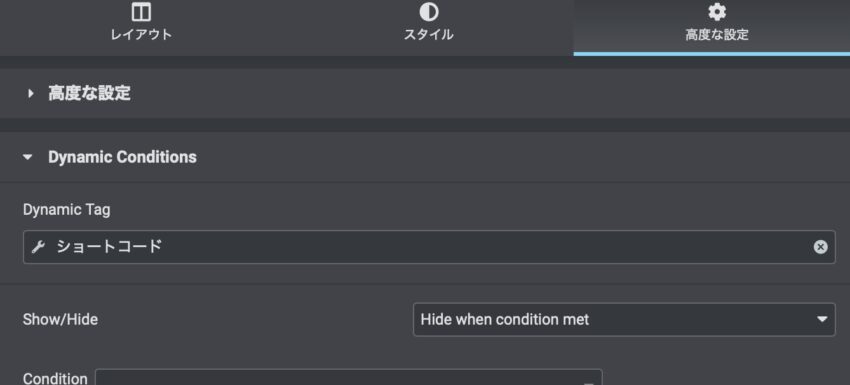Switch to the レイアウト tab label

coord(141,35)
